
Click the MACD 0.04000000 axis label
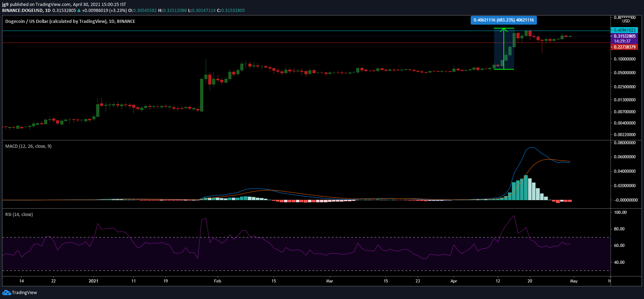coord(625,171)
